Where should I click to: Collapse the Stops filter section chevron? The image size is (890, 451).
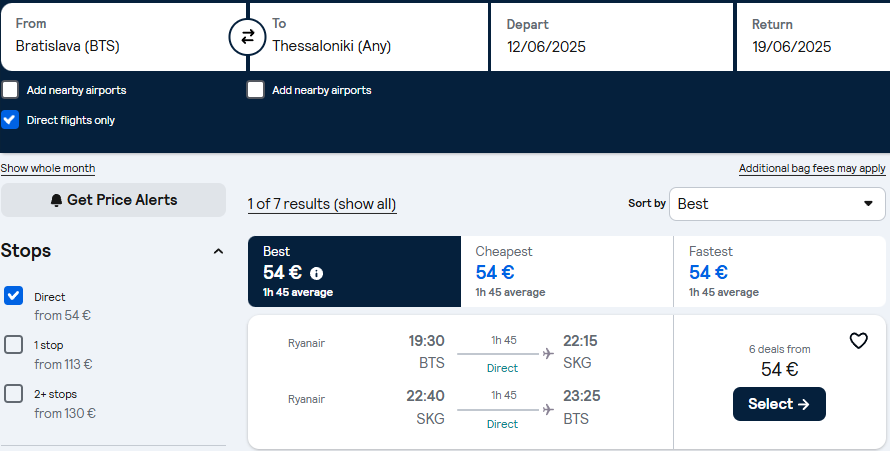pos(218,251)
